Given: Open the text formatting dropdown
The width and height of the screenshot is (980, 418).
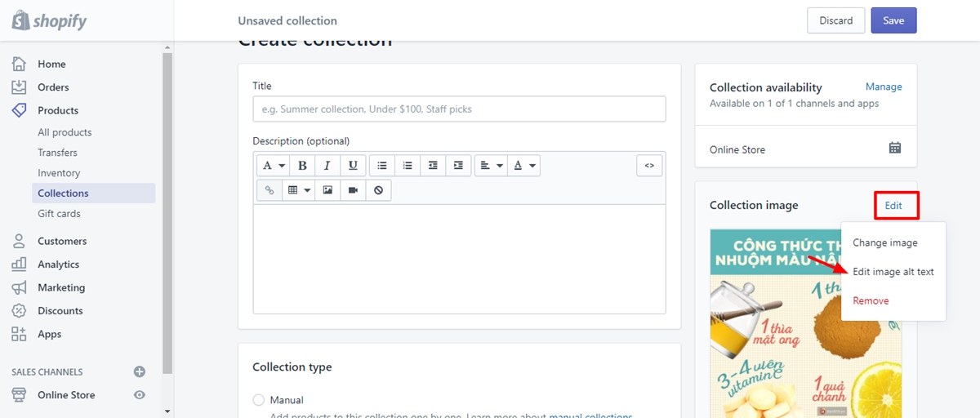Looking at the screenshot, I should click(272, 166).
